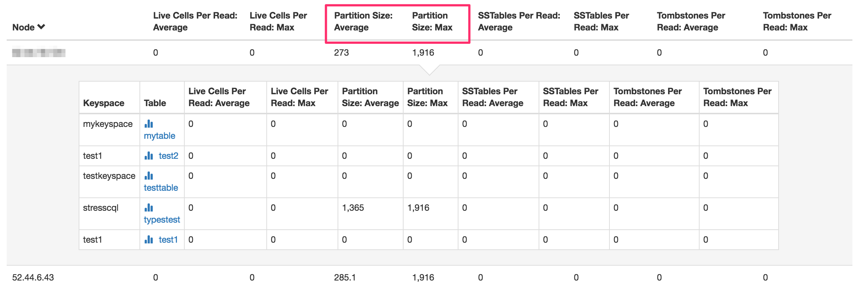Select the test2 table link
Screen dimensions: 868x282
[168, 156]
